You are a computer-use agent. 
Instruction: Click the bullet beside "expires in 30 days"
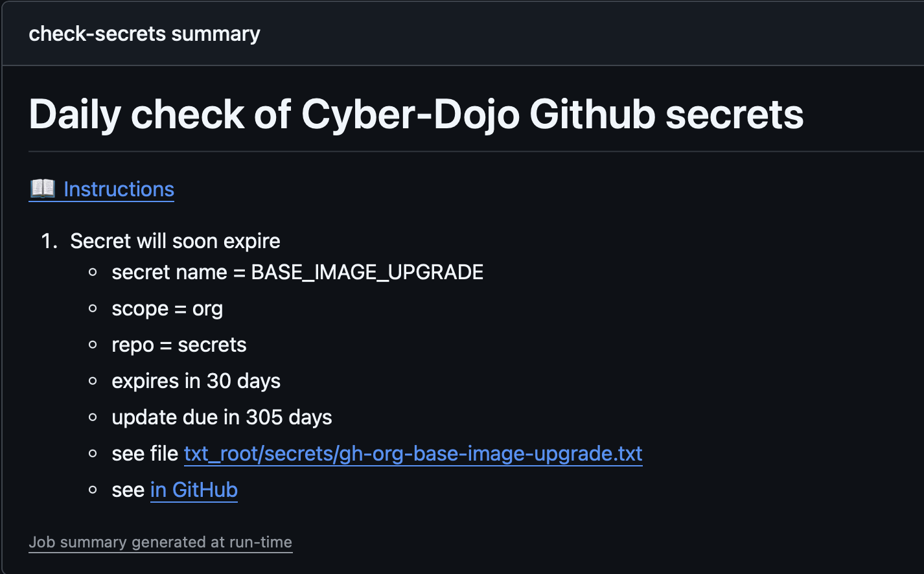click(x=93, y=381)
